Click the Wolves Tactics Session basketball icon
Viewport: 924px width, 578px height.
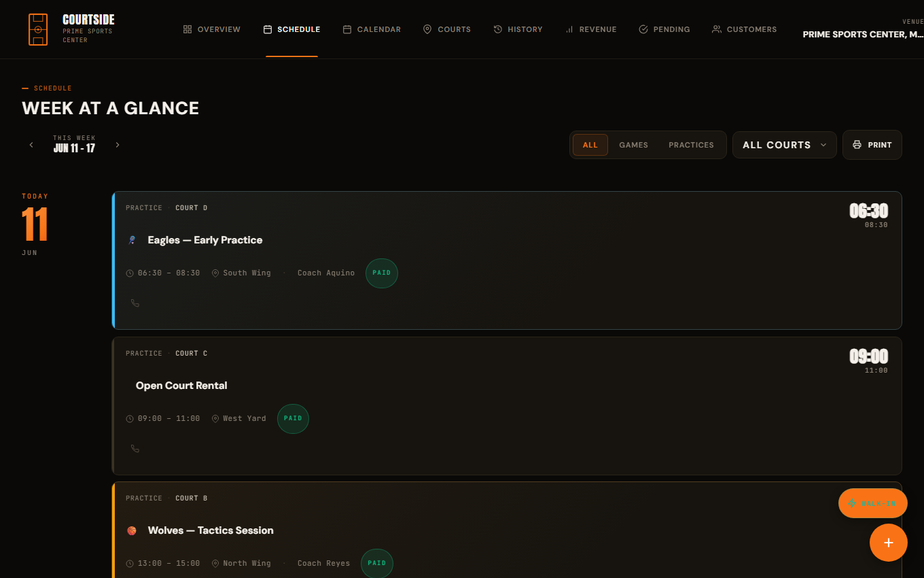tap(132, 530)
